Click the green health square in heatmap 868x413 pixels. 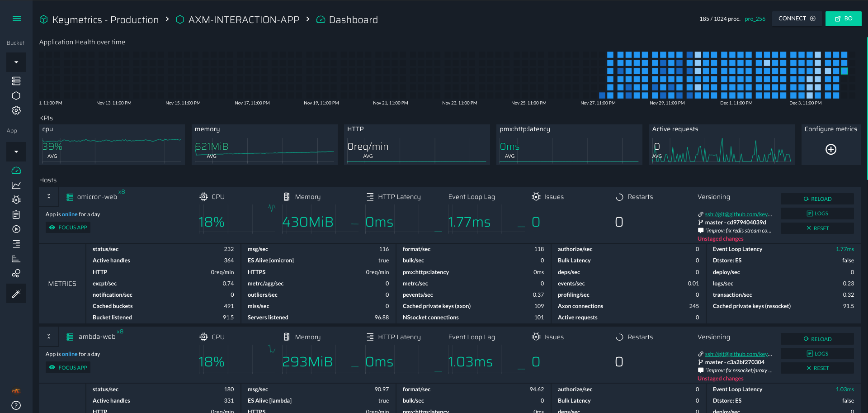[844, 71]
